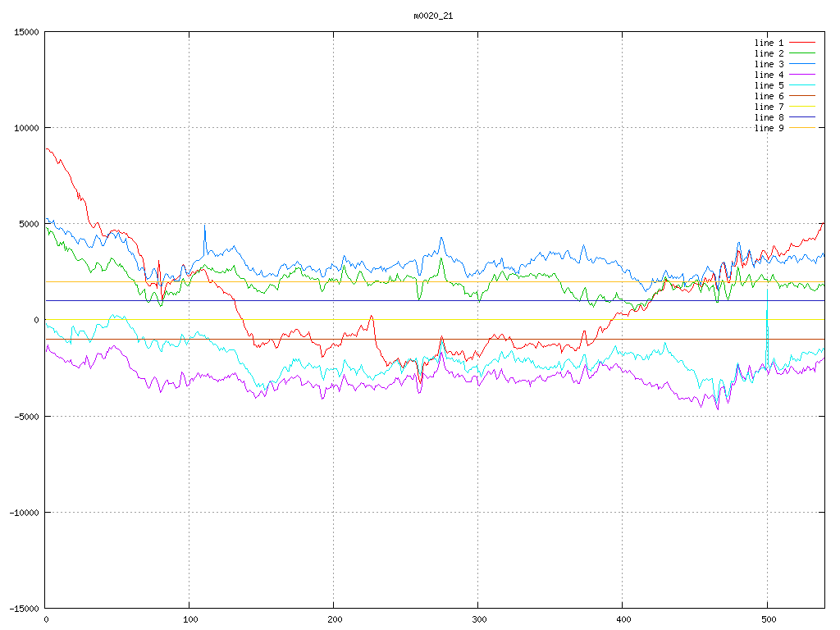Image resolution: width=840 pixels, height=630 pixels.
Task: Select the 'line 9' legend label
Action: [769, 128]
